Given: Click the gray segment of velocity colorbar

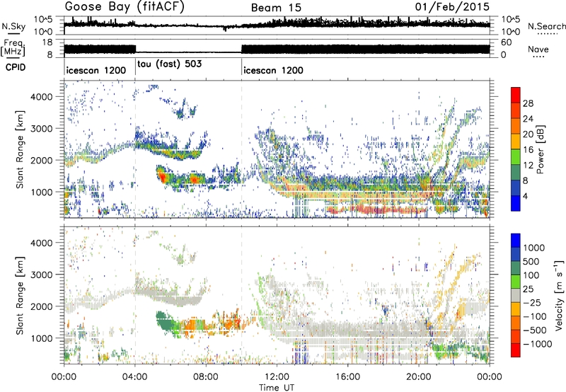Looking at the screenshot, I should click(x=516, y=296).
